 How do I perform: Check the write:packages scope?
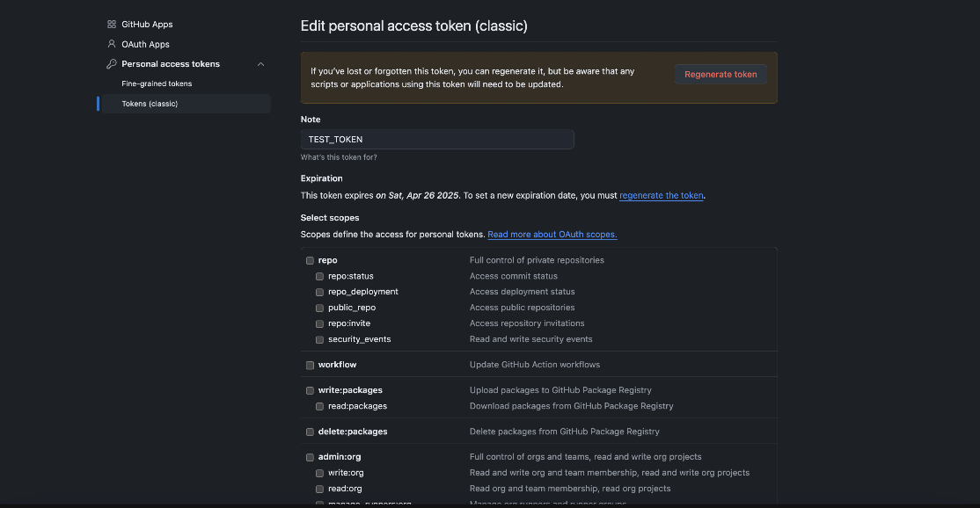click(310, 391)
